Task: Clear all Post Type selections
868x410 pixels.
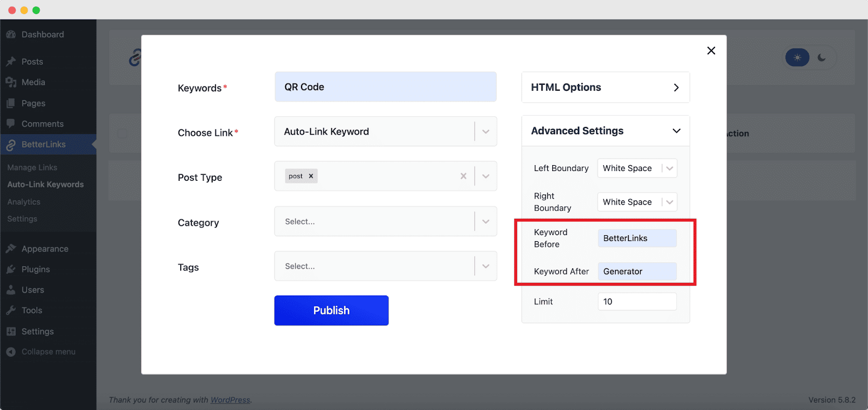Action: [463, 176]
